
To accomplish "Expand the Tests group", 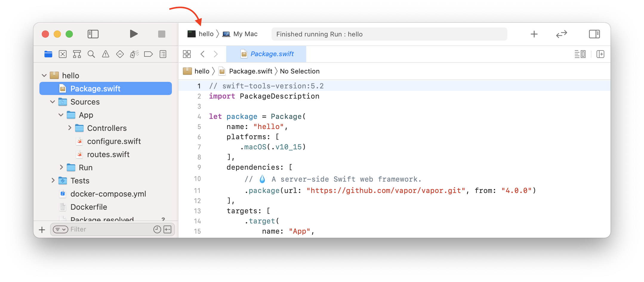I will [53, 180].
